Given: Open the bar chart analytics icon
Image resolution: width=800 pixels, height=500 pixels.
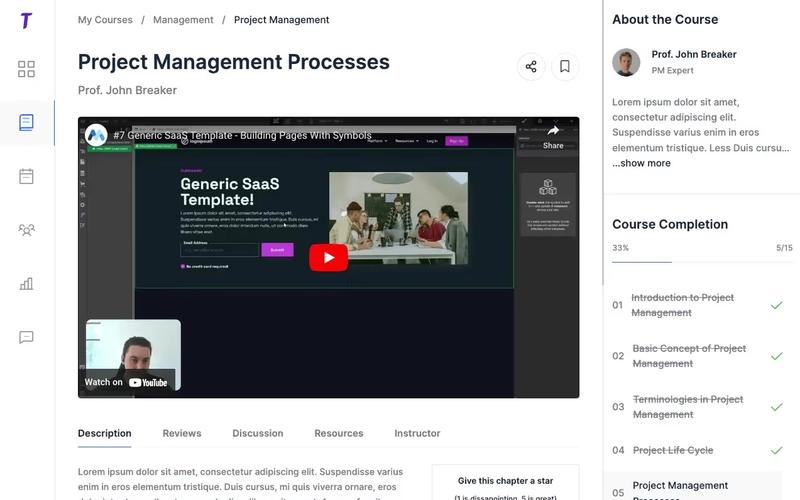Looking at the screenshot, I should [x=27, y=284].
